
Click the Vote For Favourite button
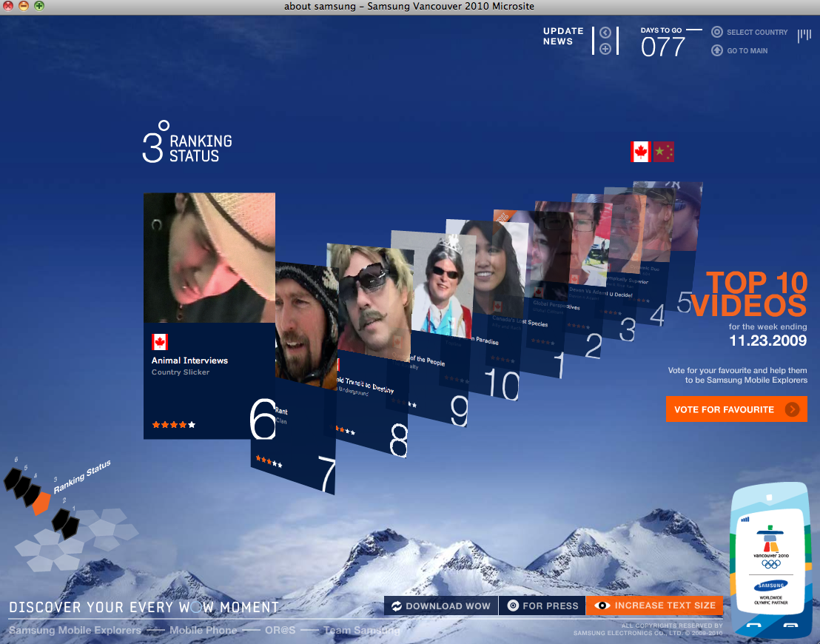[x=736, y=409]
